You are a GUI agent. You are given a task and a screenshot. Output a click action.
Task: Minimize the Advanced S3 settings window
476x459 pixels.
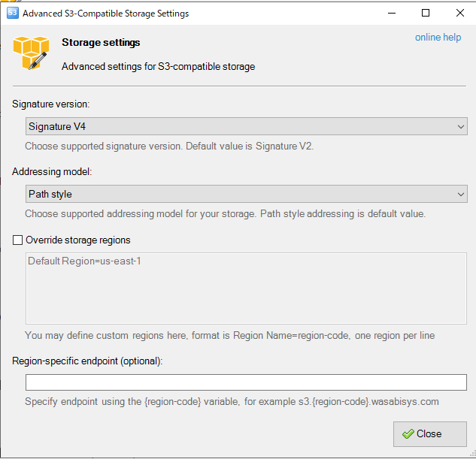(x=392, y=13)
